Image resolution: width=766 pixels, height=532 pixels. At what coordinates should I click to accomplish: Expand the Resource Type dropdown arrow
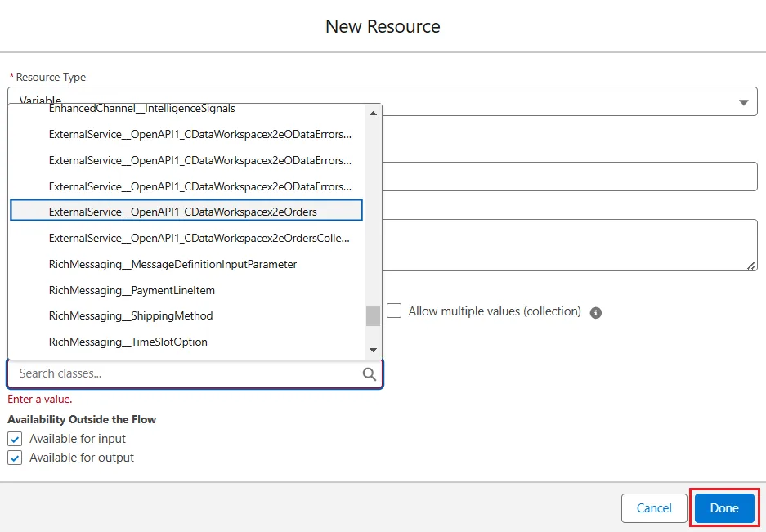coord(743,102)
